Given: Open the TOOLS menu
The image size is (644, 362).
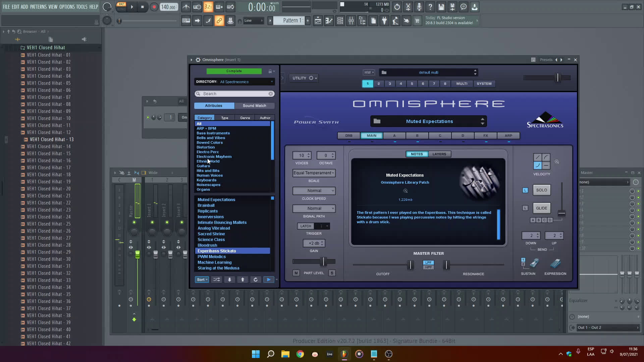Looking at the screenshot, I should point(82,7).
